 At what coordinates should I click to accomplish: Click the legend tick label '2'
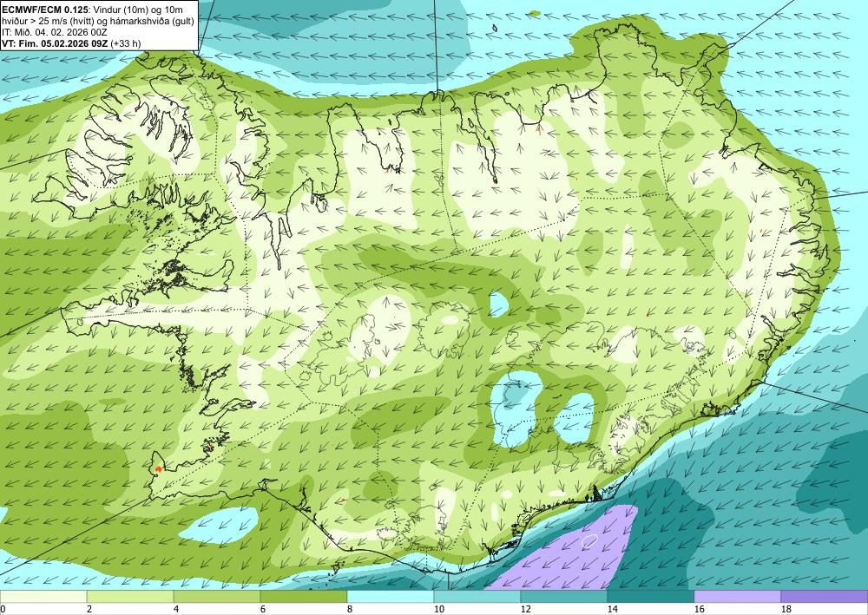[89, 609]
